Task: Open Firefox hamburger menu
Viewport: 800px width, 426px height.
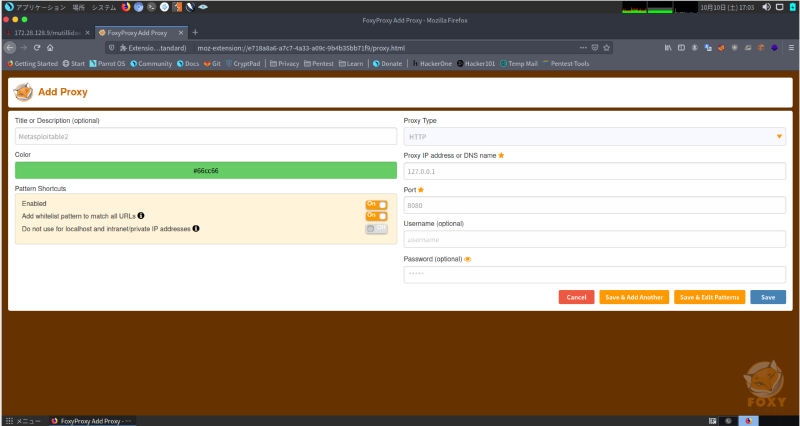Action: click(x=789, y=47)
